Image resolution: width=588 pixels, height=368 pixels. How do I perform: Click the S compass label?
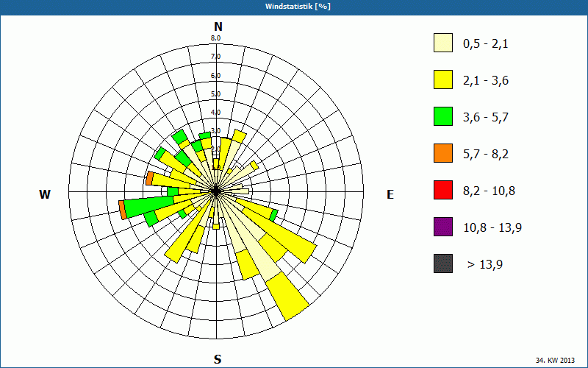pos(218,359)
